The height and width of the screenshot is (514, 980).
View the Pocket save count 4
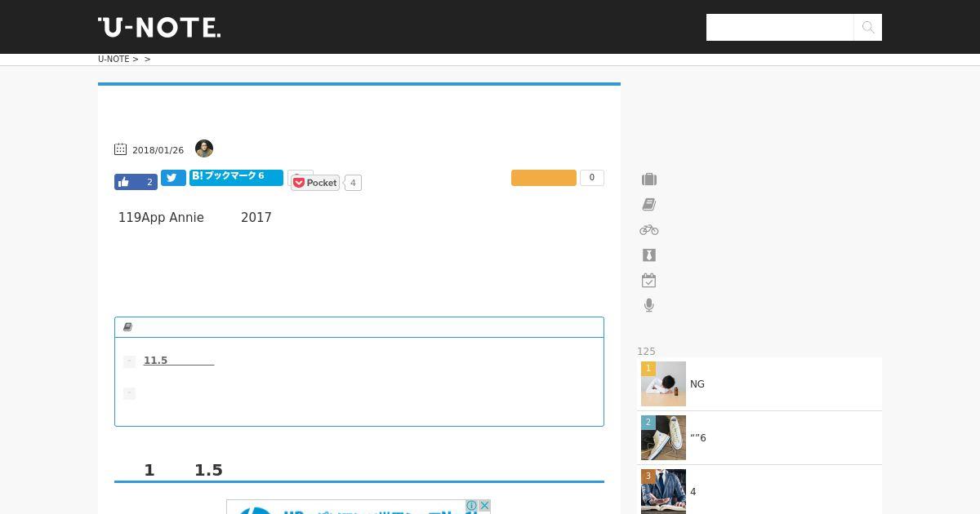(353, 183)
